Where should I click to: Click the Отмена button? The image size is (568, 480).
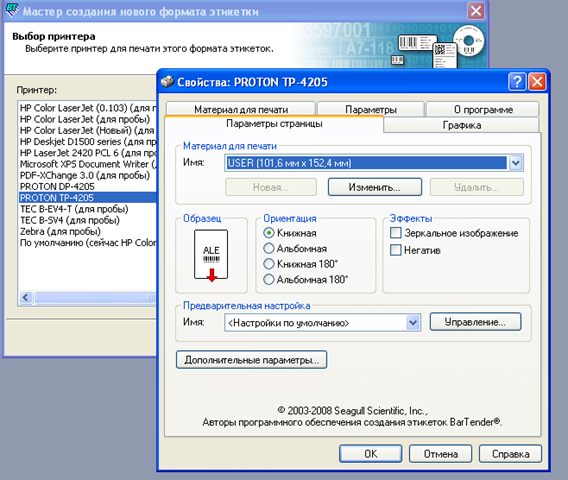[x=440, y=454]
